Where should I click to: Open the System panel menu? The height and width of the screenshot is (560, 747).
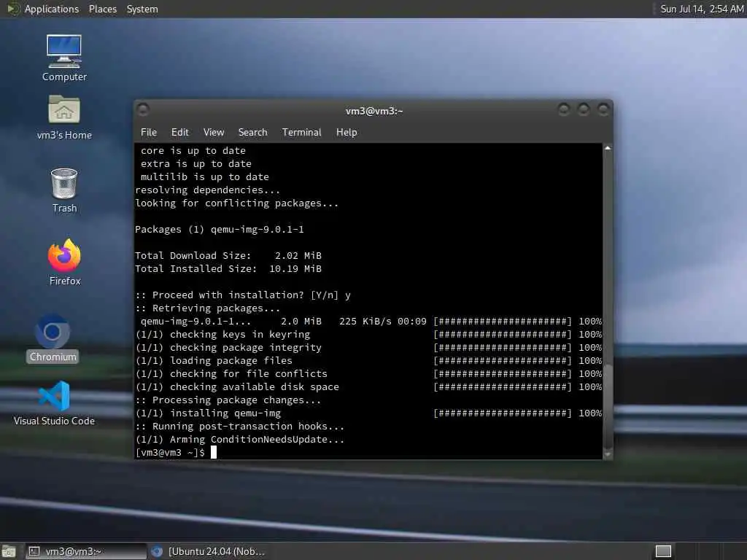[x=142, y=9]
